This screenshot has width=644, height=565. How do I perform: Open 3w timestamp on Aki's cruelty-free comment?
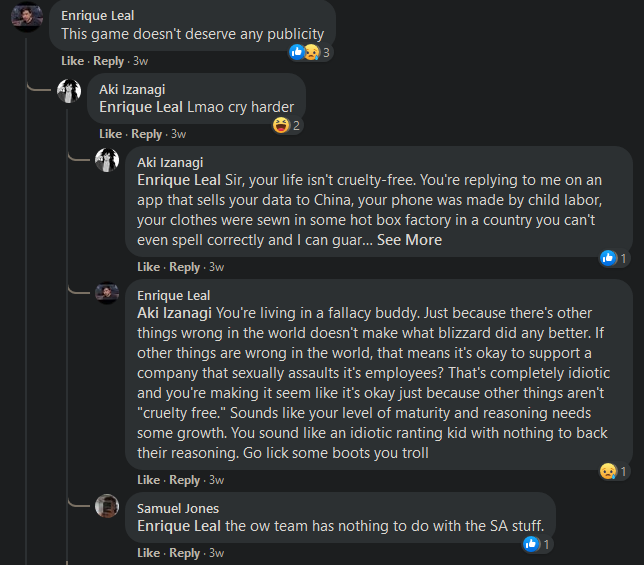pyautogui.click(x=216, y=267)
